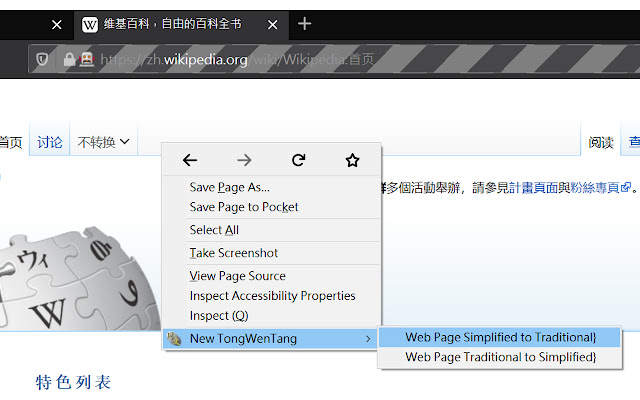640x400 pixels.
Task: Open tracking protection shield icon
Action: [x=42, y=60]
